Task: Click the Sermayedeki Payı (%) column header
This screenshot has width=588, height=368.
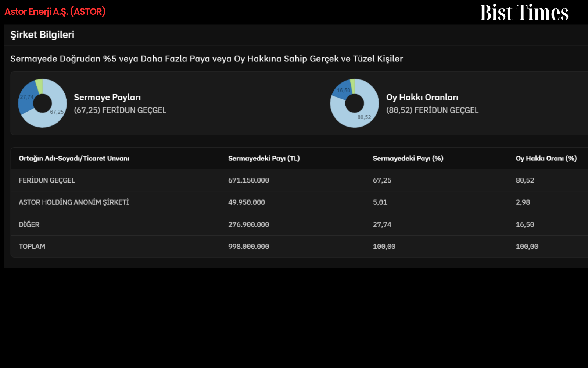Action: pyautogui.click(x=408, y=159)
